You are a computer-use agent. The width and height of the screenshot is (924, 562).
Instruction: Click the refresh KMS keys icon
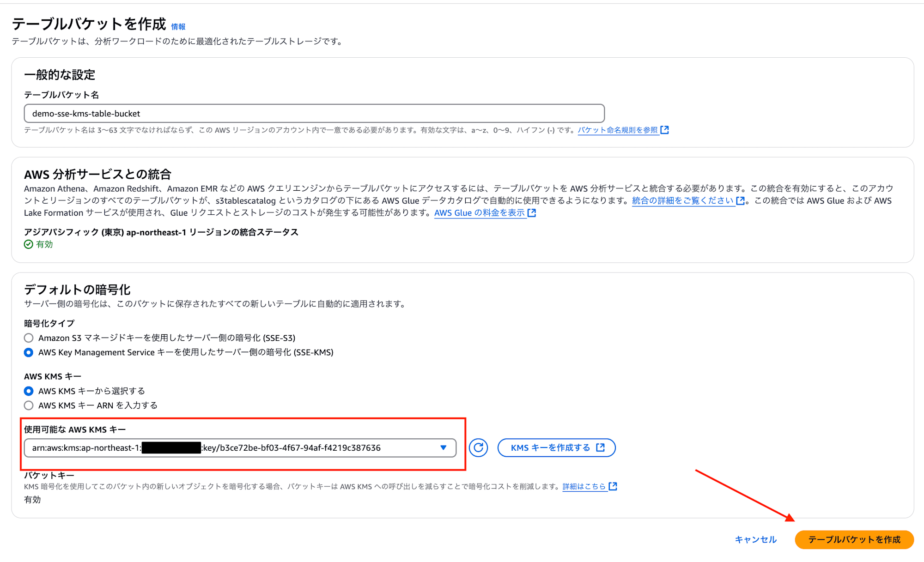point(478,447)
